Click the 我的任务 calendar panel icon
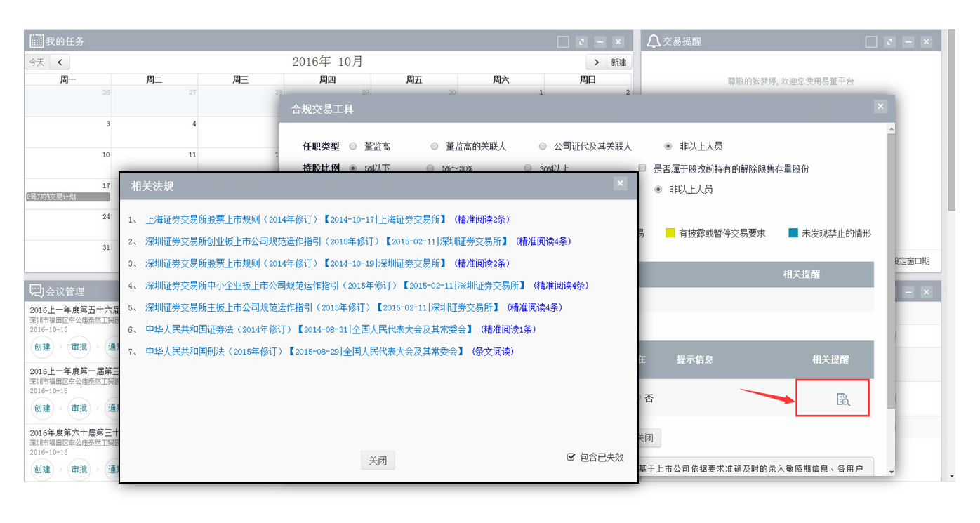Viewport: 980px width, 523px height. click(37, 41)
